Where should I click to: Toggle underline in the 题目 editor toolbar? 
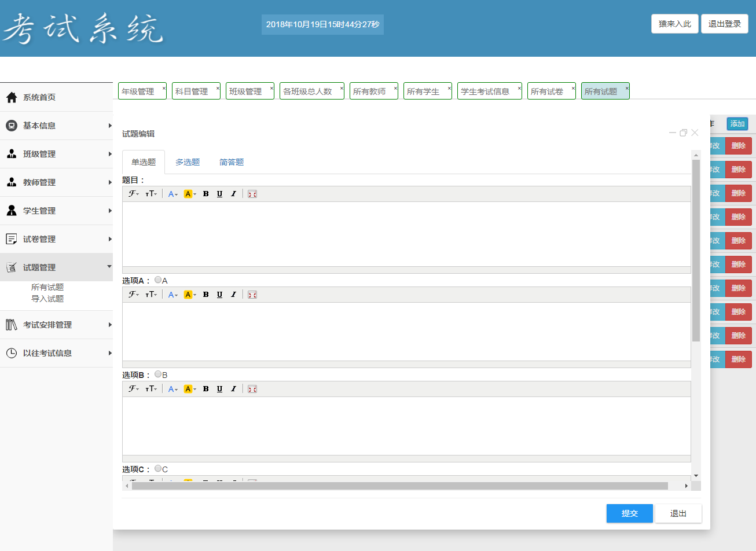coord(219,194)
